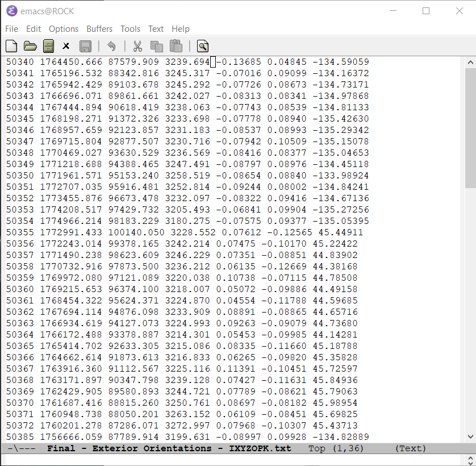Open the Buffers menu

tap(99, 29)
